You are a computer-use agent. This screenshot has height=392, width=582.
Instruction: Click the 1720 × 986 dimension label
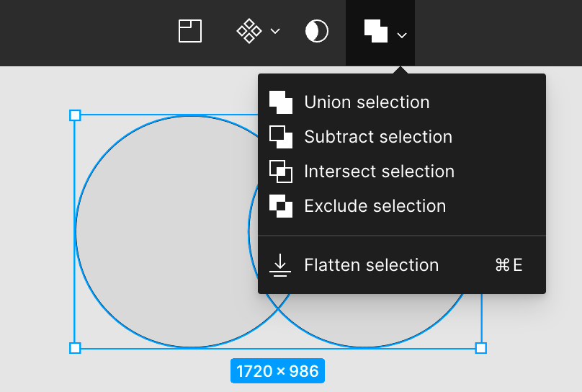click(277, 371)
